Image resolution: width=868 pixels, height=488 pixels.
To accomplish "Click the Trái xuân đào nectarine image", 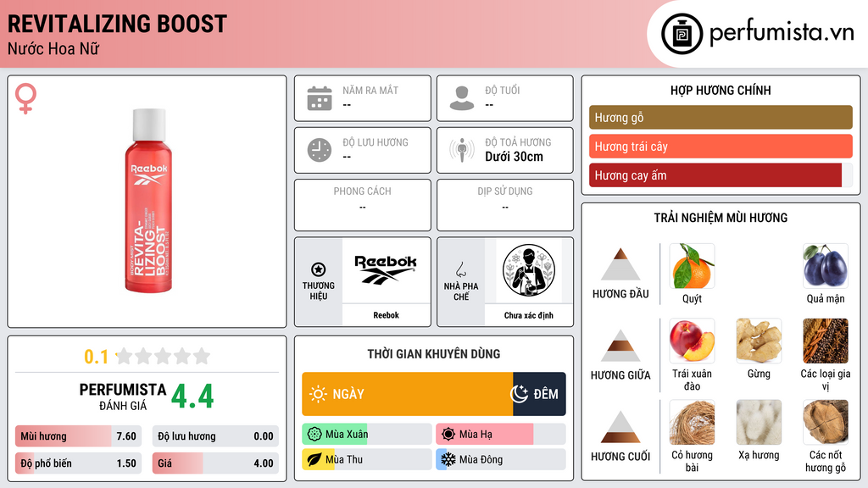I will coord(692,341).
